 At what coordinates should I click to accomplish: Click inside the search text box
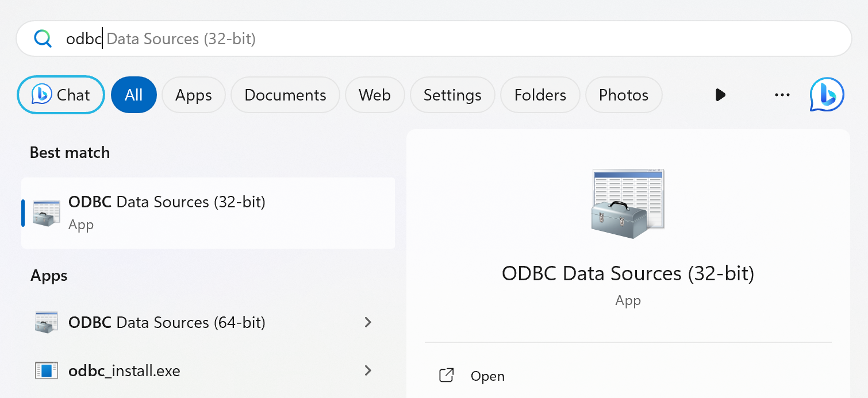pos(460,38)
